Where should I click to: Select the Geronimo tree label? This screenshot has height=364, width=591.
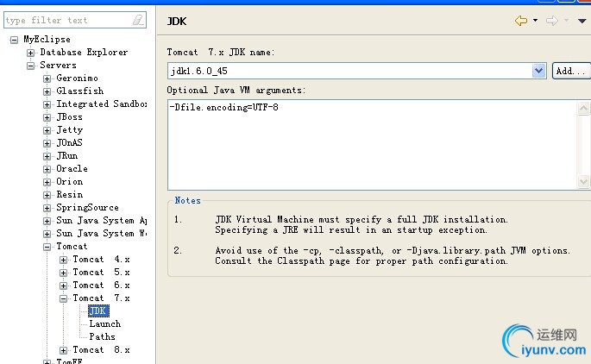[x=77, y=78]
